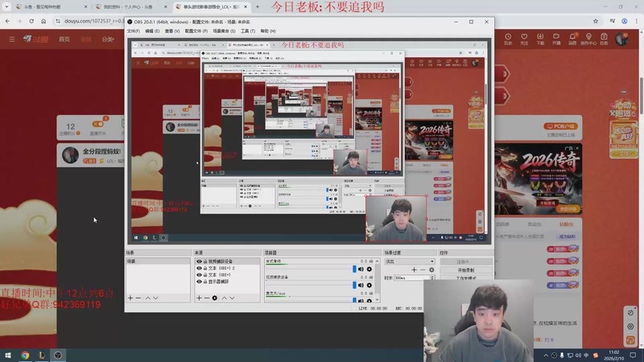Viewport: 644px width, 362px height.
Task: Switch to 我的资料 个人中心 browser tab
Action: click(x=131, y=7)
